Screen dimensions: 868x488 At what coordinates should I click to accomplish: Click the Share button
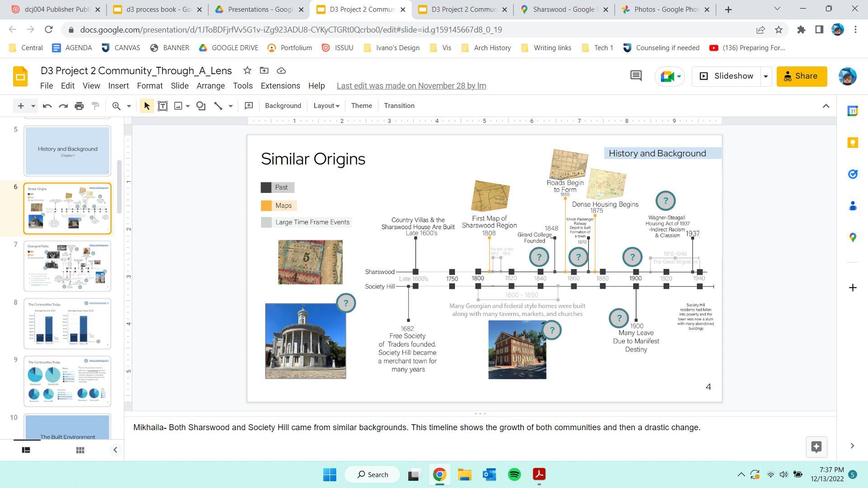coord(802,76)
